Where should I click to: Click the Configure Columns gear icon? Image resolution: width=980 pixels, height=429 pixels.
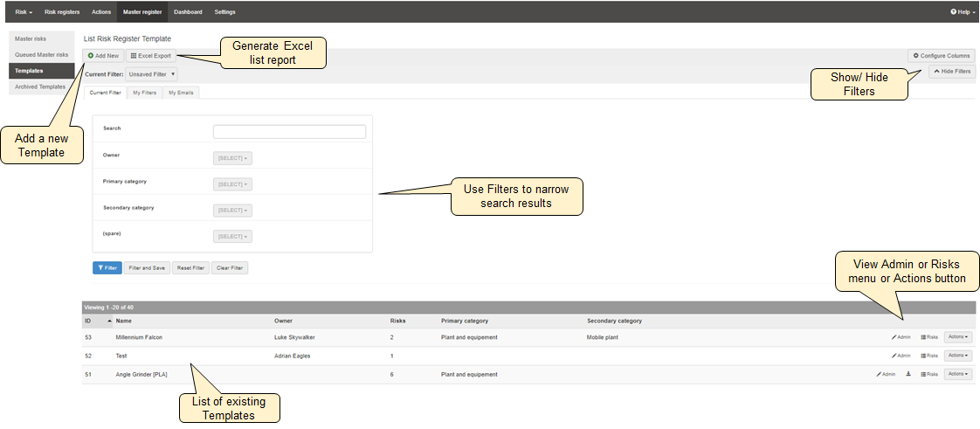click(916, 56)
